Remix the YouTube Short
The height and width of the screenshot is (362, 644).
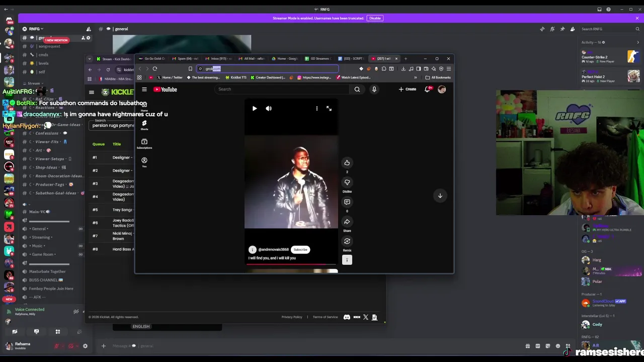(x=347, y=241)
